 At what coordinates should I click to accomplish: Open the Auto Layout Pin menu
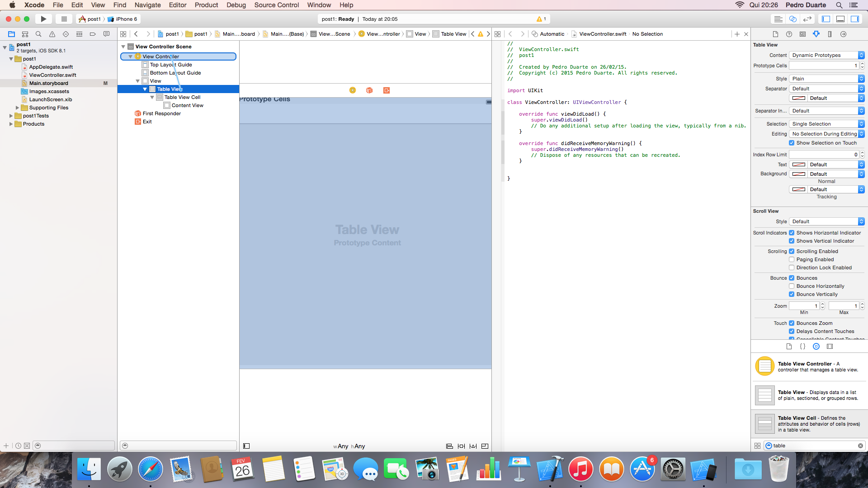[x=461, y=446]
